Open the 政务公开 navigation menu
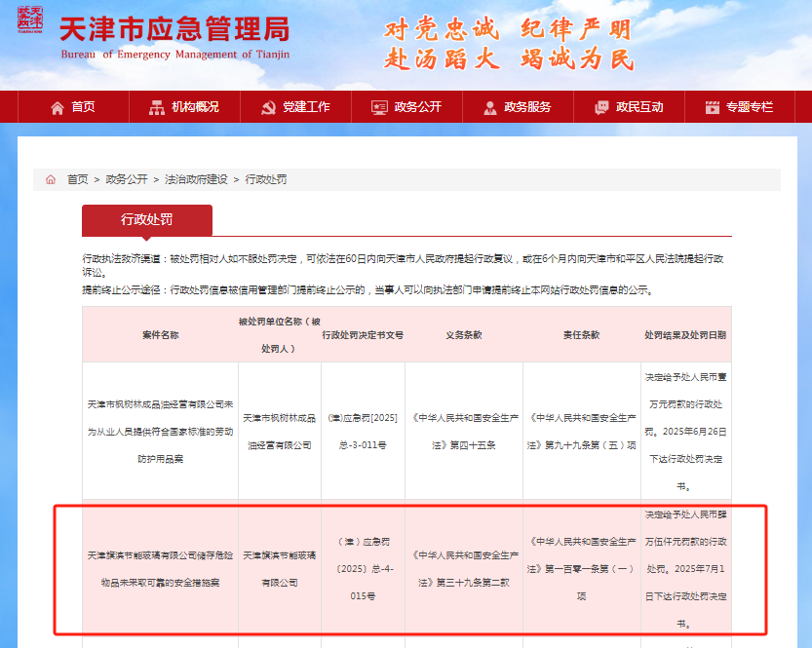812x648 pixels. pos(406,107)
